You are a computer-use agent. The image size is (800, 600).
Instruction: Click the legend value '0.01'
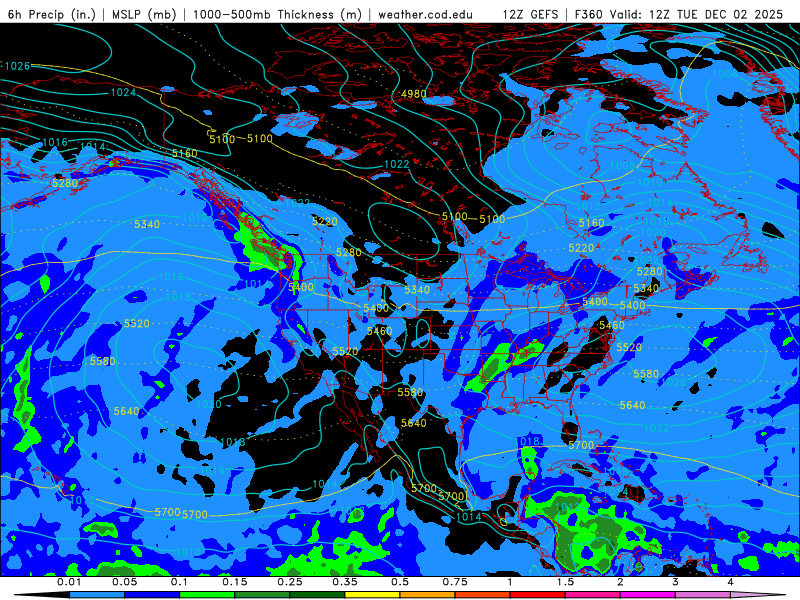(x=69, y=582)
